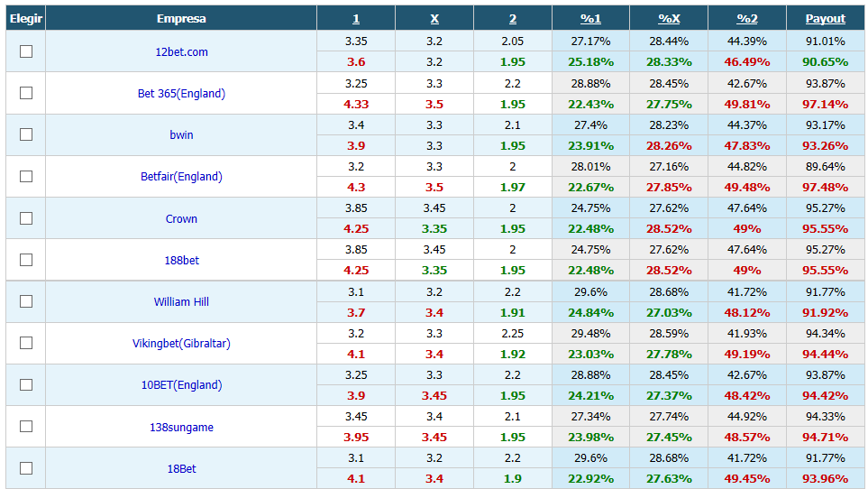Click 18Bet %2 value 49.45%
The height and width of the screenshot is (489, 868).
746,478
